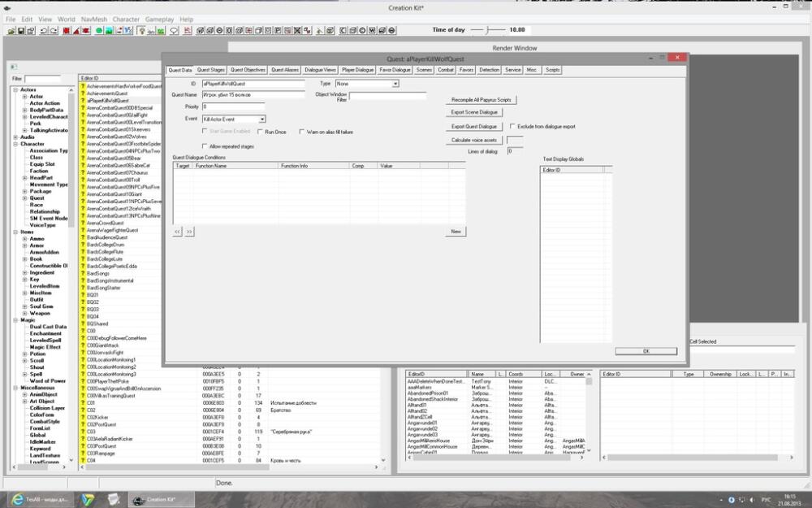Click the Creation Kit taskbar button
Screen dimensions: 812x508
click(162, 500)
